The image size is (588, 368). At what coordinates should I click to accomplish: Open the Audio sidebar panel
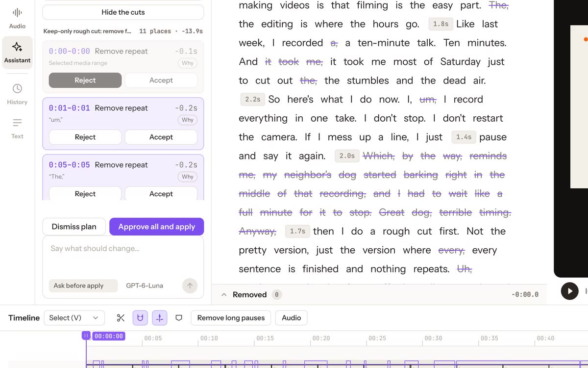[x=17, y=18]
